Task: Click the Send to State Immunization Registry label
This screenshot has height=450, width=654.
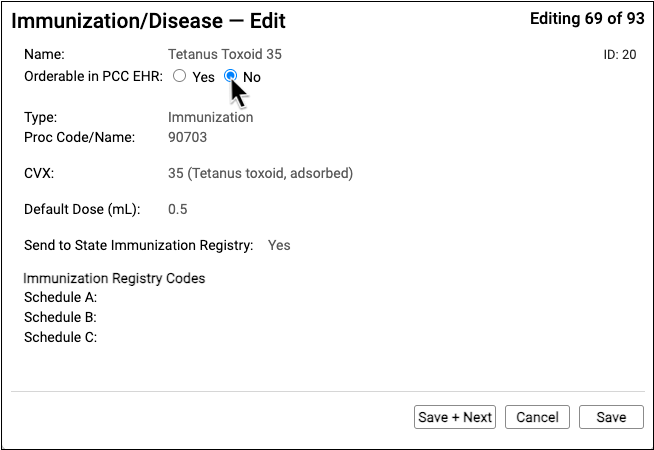Action: (x=138, y=245)
